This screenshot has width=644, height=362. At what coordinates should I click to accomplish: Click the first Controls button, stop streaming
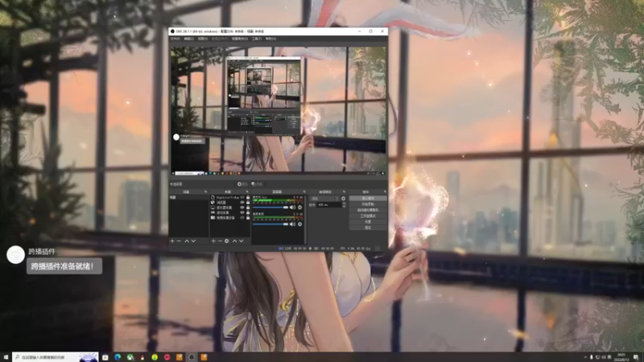tap(368, 198)
